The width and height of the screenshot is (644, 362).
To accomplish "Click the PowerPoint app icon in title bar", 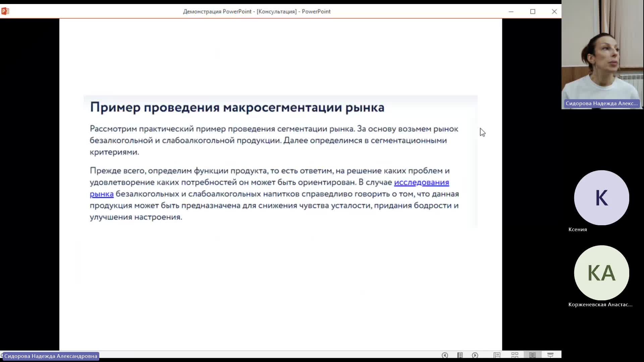I will pyautogui.click(x=5, y=11).
